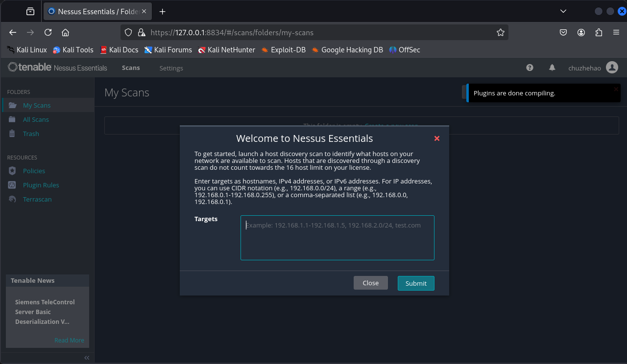Open Kali Linux bookmark
The width and height of the screenshot is (627, 364).
coord(27,50)
